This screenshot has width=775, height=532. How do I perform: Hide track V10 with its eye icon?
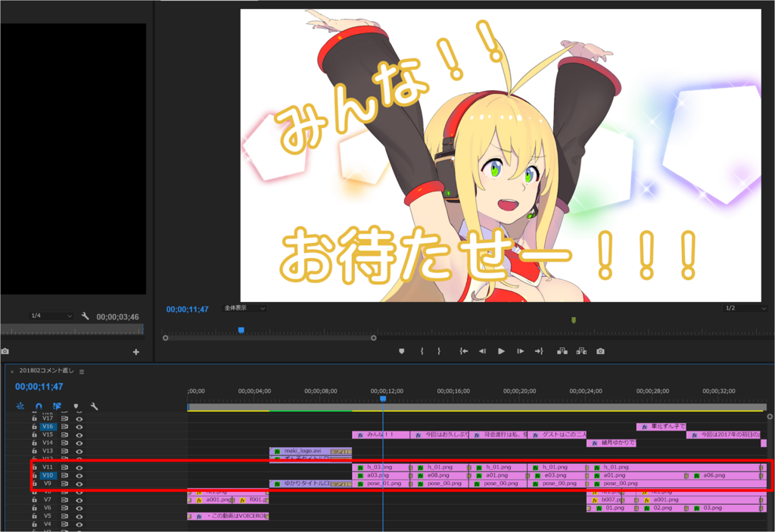(79, 476)
